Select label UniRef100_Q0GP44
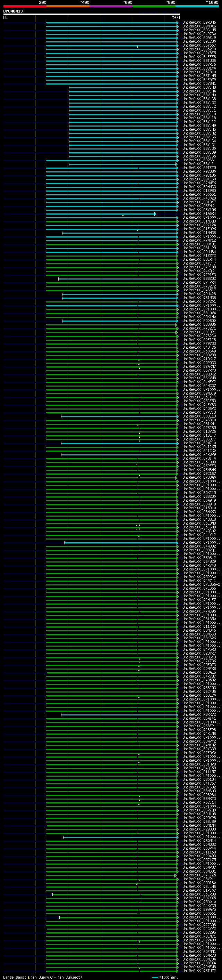222x980 pixels. pyautogui.click(x=199, y=848)
